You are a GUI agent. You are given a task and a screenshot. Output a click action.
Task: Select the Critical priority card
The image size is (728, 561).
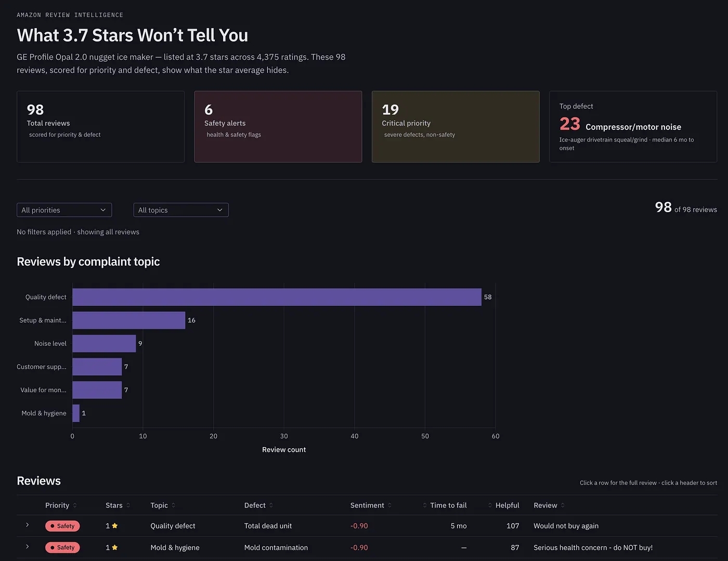tap(456, 127)
